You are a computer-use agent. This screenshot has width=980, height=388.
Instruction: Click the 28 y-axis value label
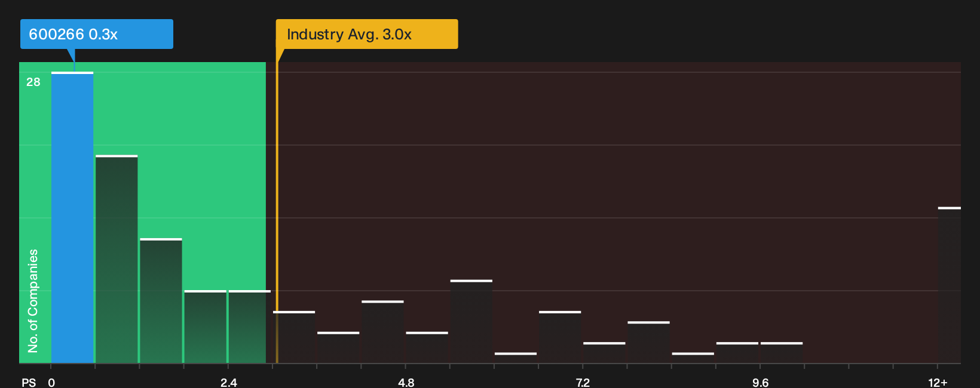(x=33, y=82)
